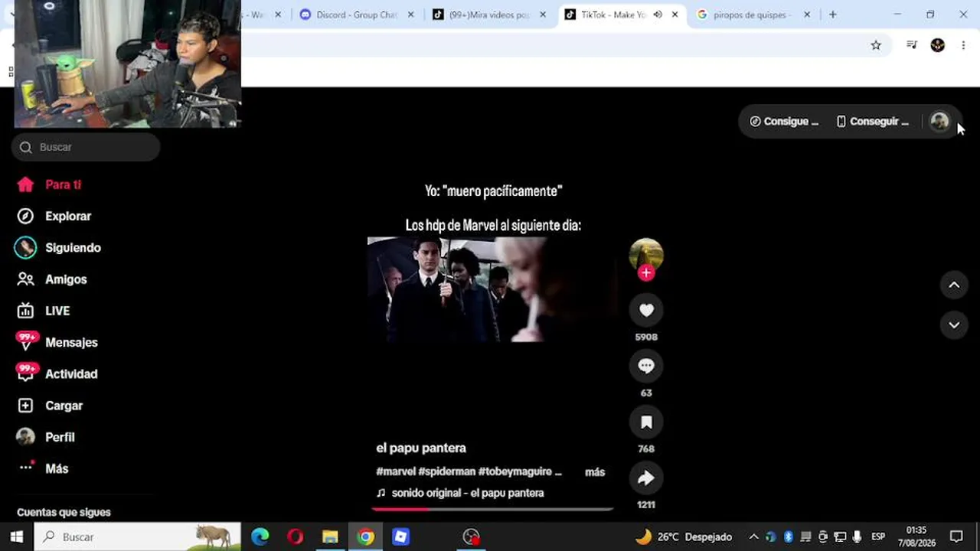The height and width of the screenshot is (551, 980).
Task: Share the video with the arrow icon
Action: click(646, 478)
